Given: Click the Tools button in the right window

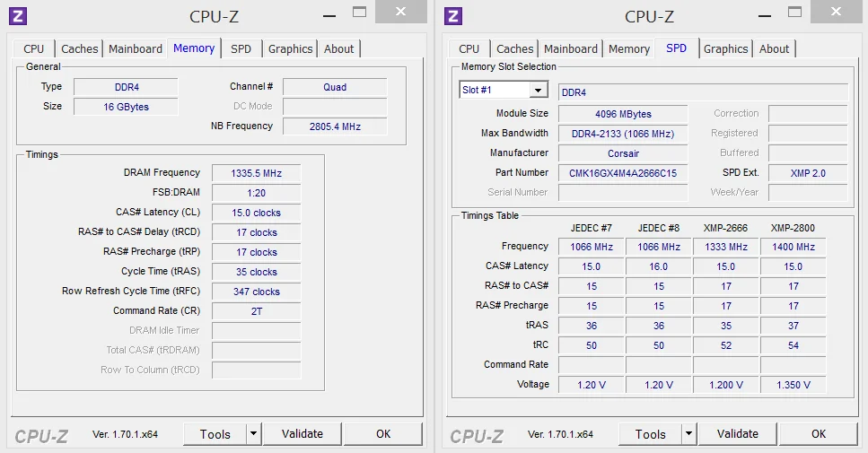Looking at the screenshot, I should (650, 434).
